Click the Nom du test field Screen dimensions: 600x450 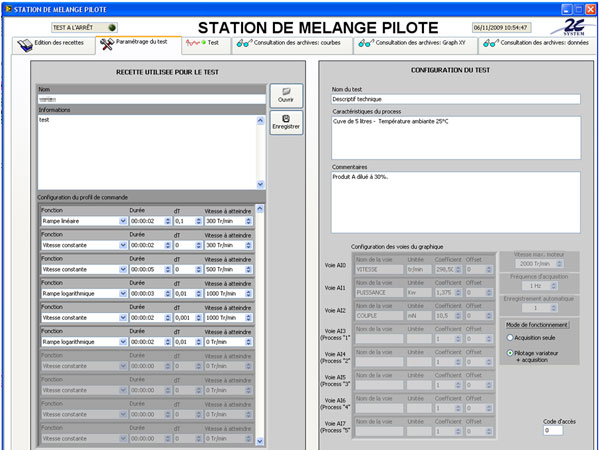click(x=455, y=99)
